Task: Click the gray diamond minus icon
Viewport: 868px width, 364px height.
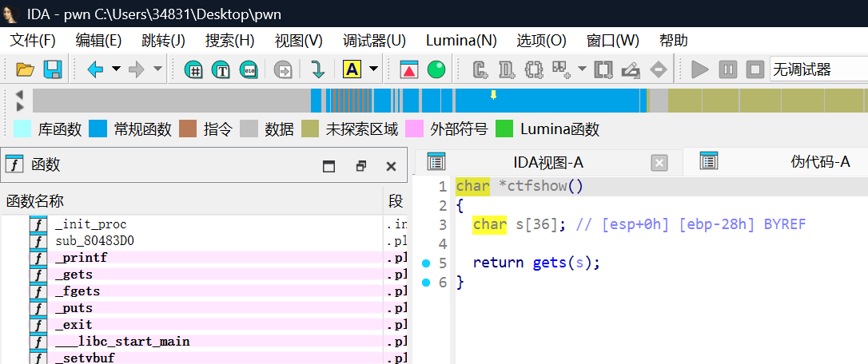Action: click(659, 69)
